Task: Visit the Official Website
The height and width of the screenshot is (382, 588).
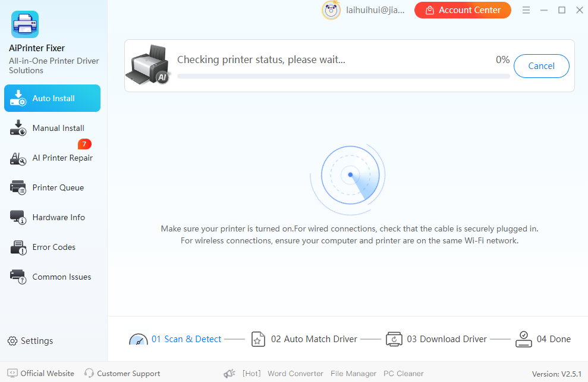Action: (40, 374)
